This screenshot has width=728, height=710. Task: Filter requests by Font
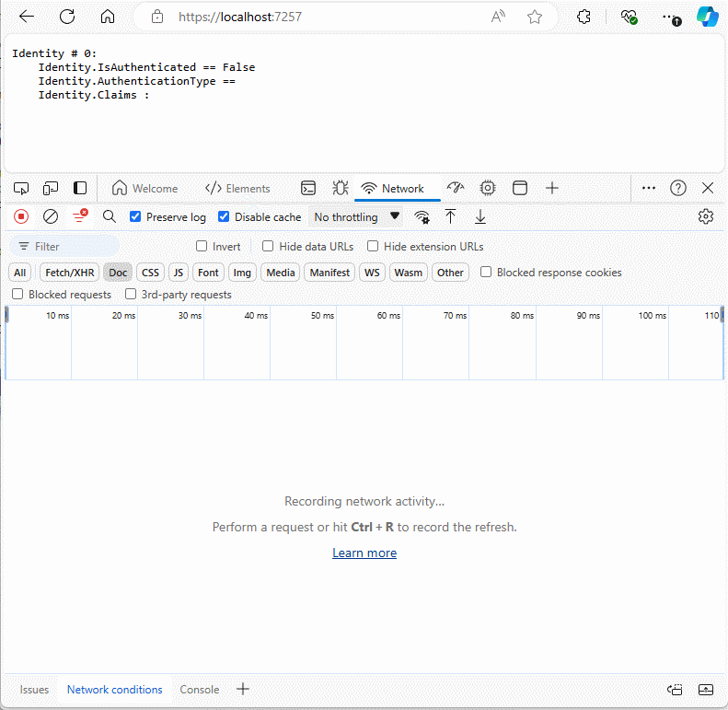pos(208,273)
